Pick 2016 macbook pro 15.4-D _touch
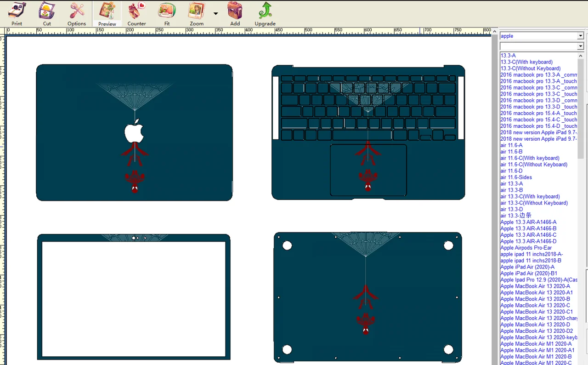Viewport: 588px width, 365px height. (x=539, y=126)
